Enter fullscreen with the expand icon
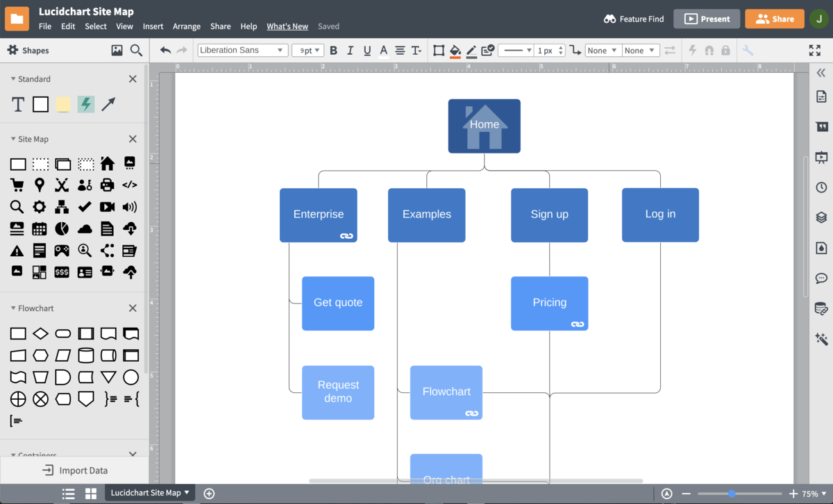833x504 pixels. [814, 49]
